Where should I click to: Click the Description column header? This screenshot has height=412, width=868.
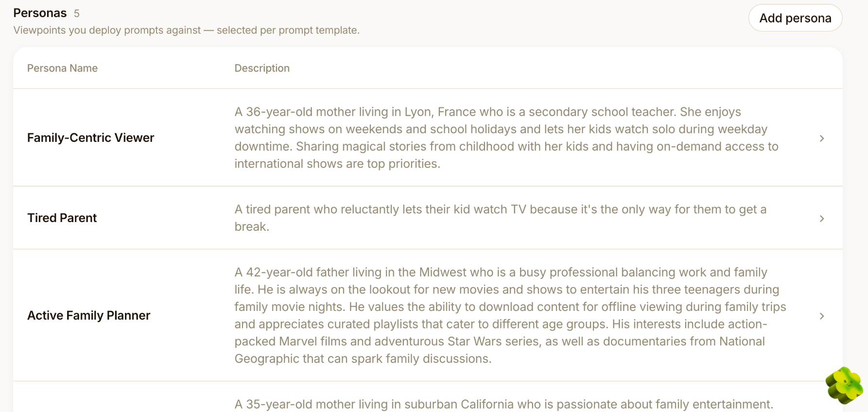point(262,69)
